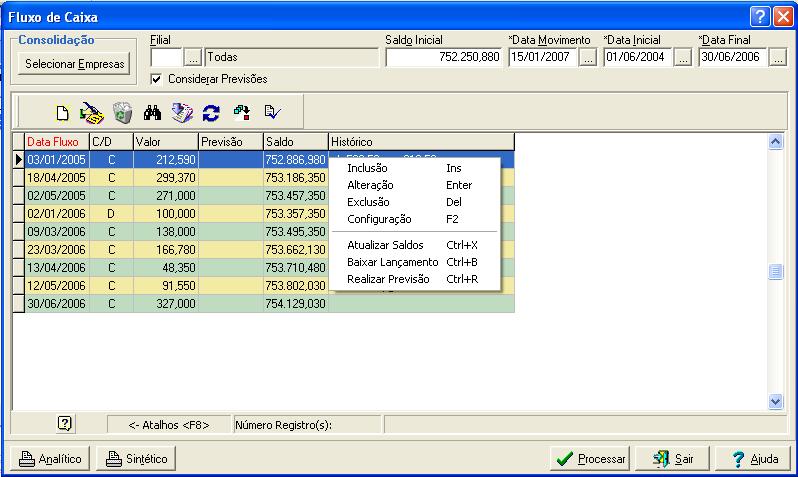This screenshot has width=798, height=477.
Task: Select Atualizar Saldos menu entry
Action: point(415,245)
